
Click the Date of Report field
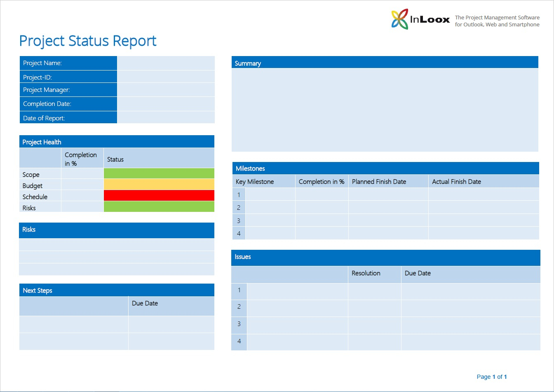tap(166, 118)
